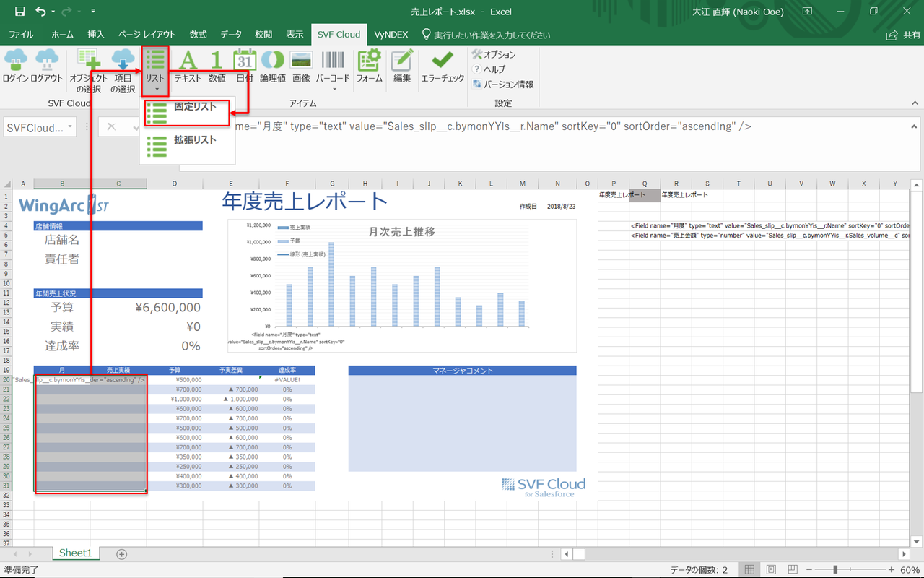The image size is (924, 578).
Task: Switch to Page Layout view
Action: coord(772,570)
